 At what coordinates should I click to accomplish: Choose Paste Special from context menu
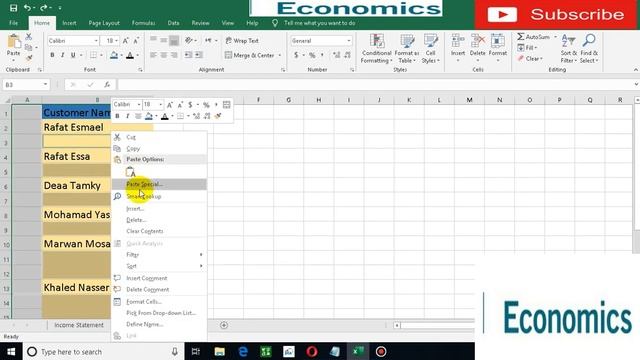click(x=159, y=184)
